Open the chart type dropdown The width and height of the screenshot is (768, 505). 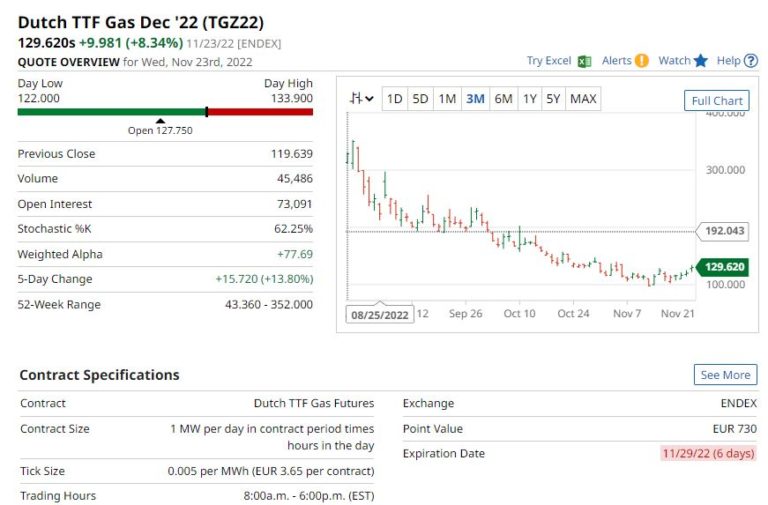[x=361, y=98]
